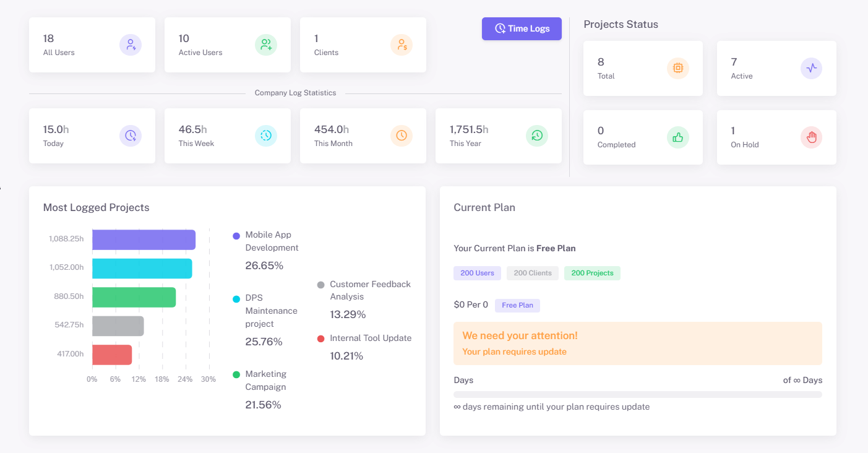This screenshot has height=453, width=868.
Task: Click the 200 Clients badge
Action: [533, 273]
